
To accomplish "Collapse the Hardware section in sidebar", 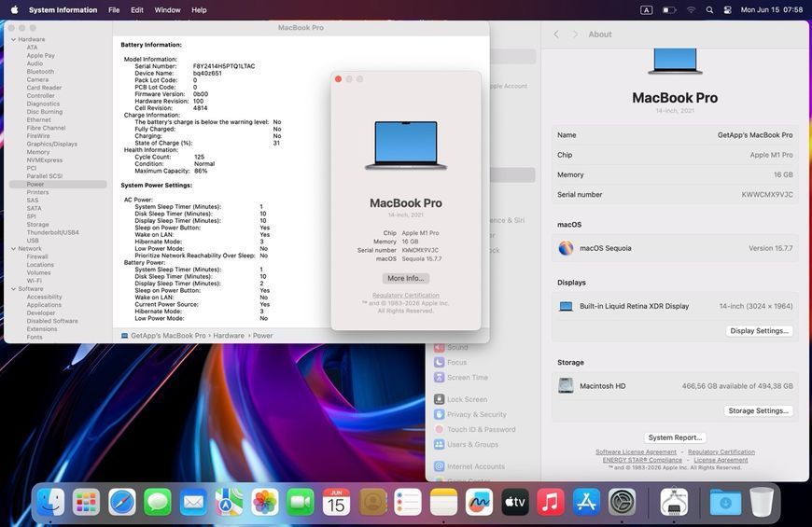I will pos(13,39).
